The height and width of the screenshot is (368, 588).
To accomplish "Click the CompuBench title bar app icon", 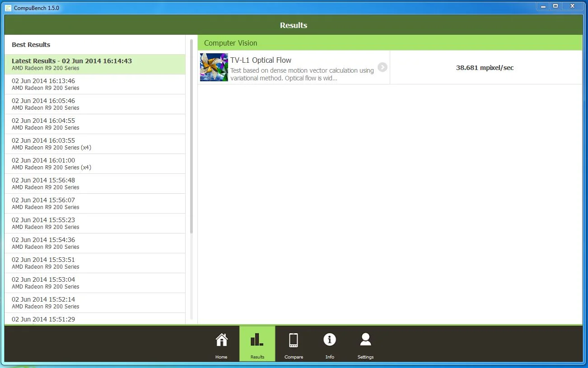I will (x=8, y=8).
